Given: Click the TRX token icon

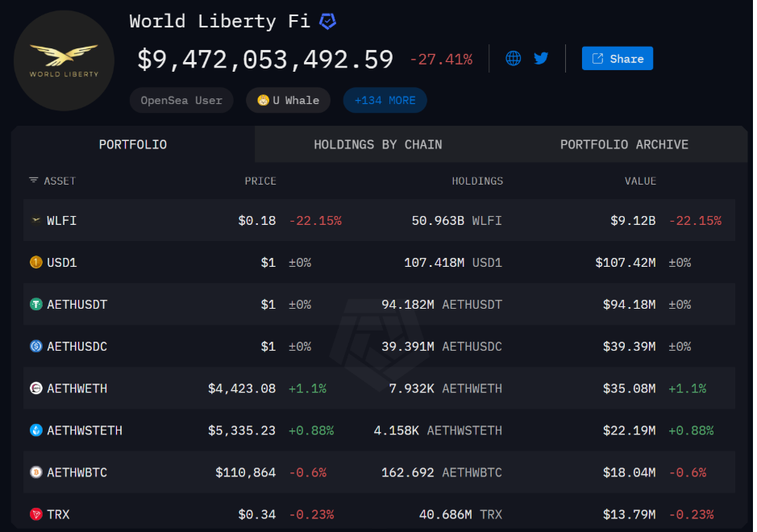Looking at the screenshot, I should 36,514.
